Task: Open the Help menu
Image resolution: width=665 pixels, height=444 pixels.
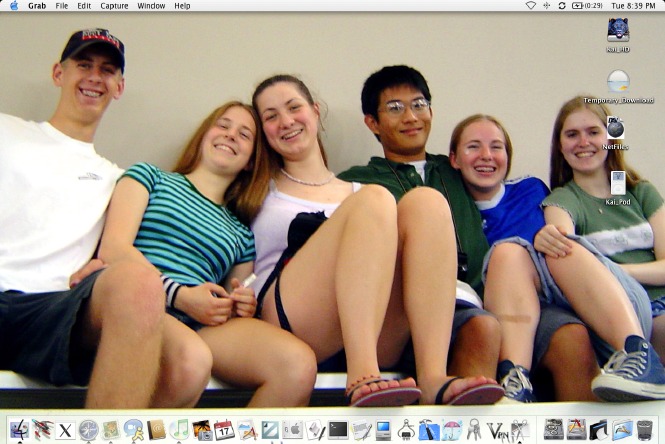Action: click(x=182, y=6)
